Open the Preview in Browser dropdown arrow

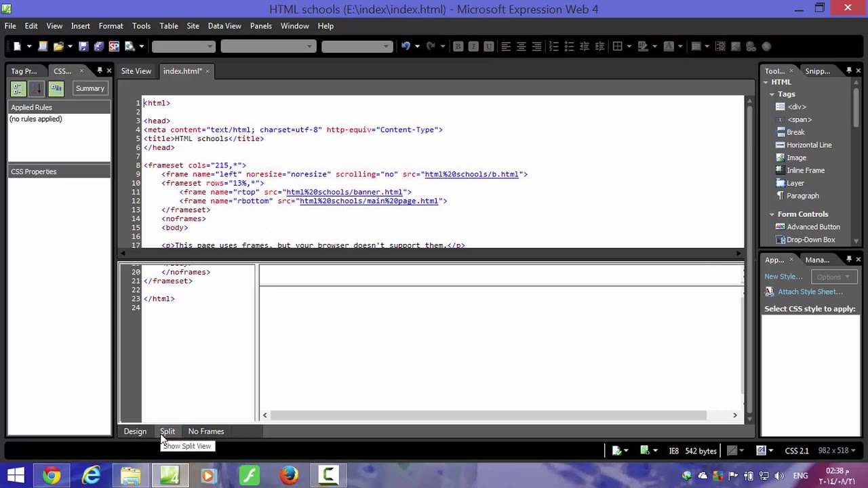tap(142, 46)
